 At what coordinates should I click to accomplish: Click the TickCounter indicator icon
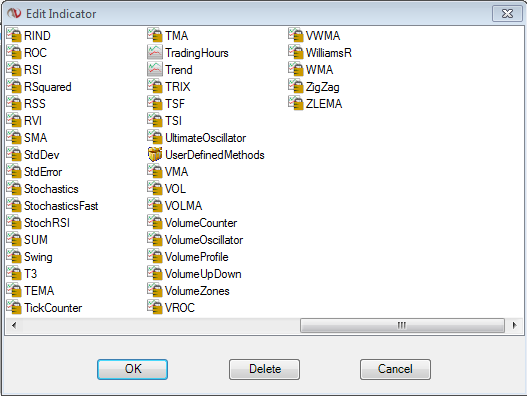tap(14, 308)
